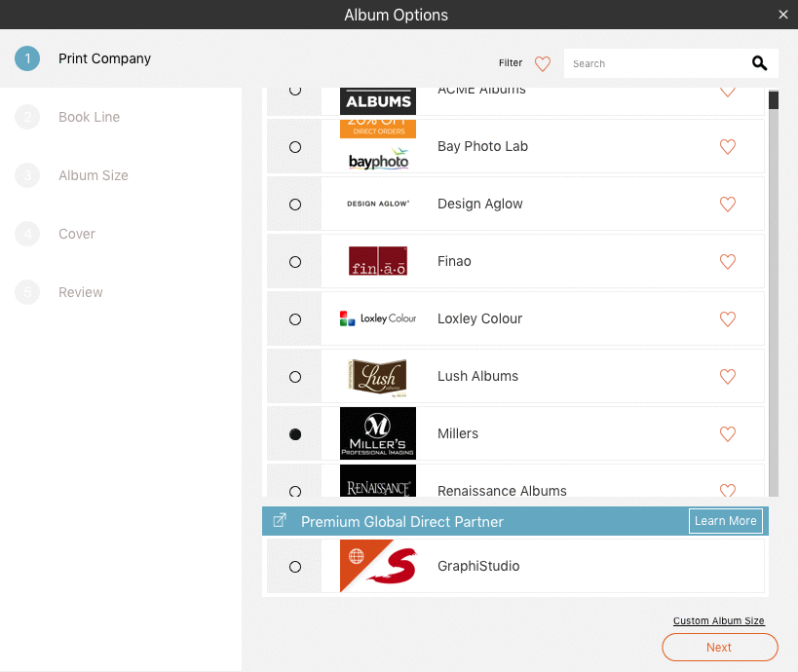Click the search magnifier icon
The height and width of the screenshot is (672, 798).
point(759,63)
